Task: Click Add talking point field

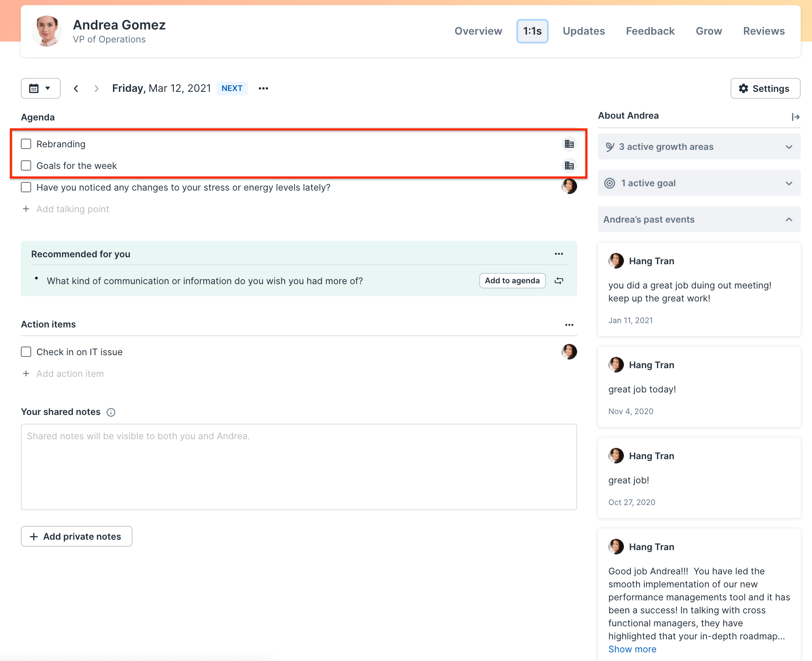Action: click(x=73, y=209)
